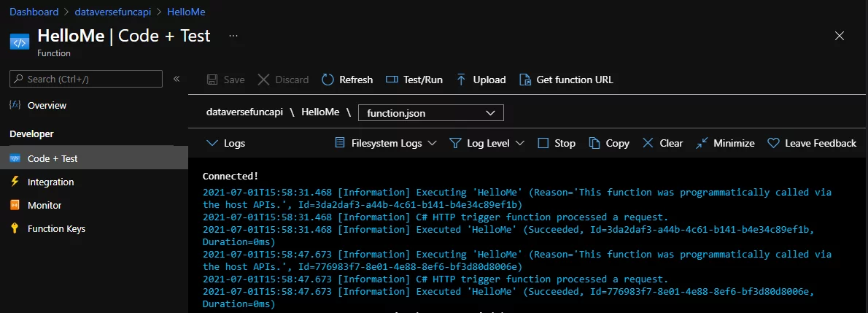The height and width of the screenshot is (313, 868).
Task: Click HelloMe in file path
Action: point(320,112)
